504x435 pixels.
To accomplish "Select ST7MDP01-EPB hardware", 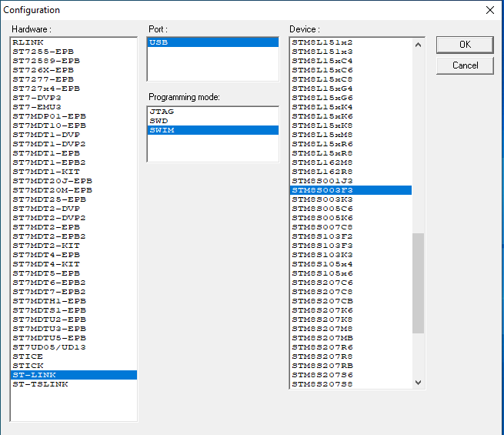I will coord(74,116).
